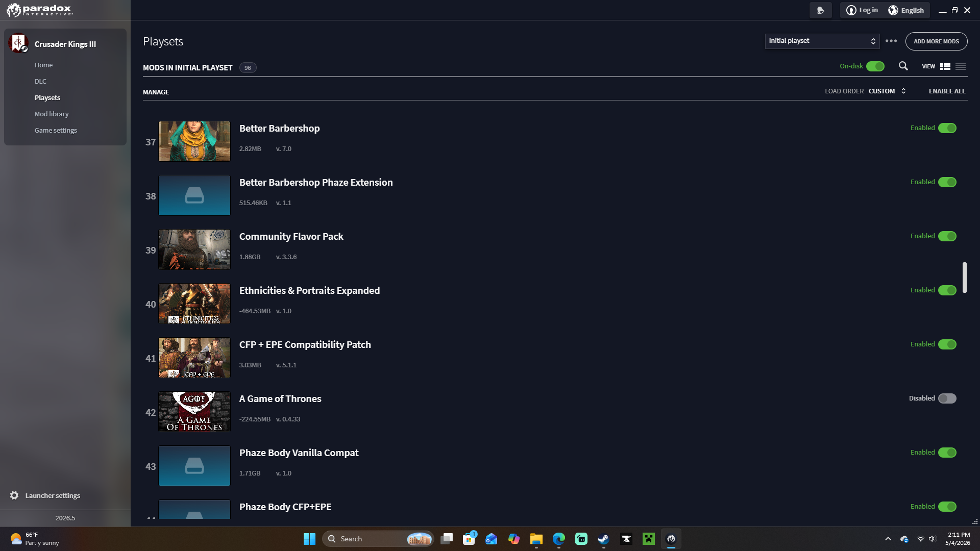The image size is (980, 551).
Task: Disable the Phaze Body CFP+EPE mod
Action: pos(947,507)
